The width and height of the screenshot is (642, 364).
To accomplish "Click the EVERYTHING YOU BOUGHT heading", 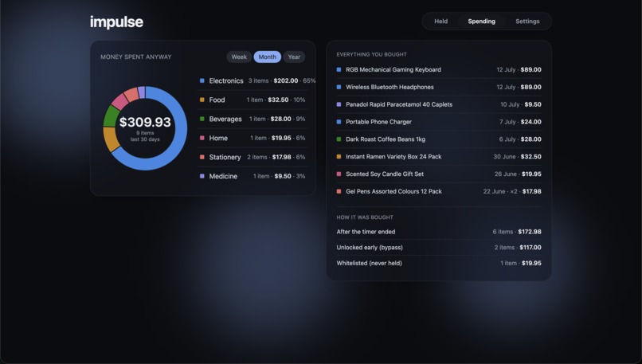I will (x=371, y=54).
